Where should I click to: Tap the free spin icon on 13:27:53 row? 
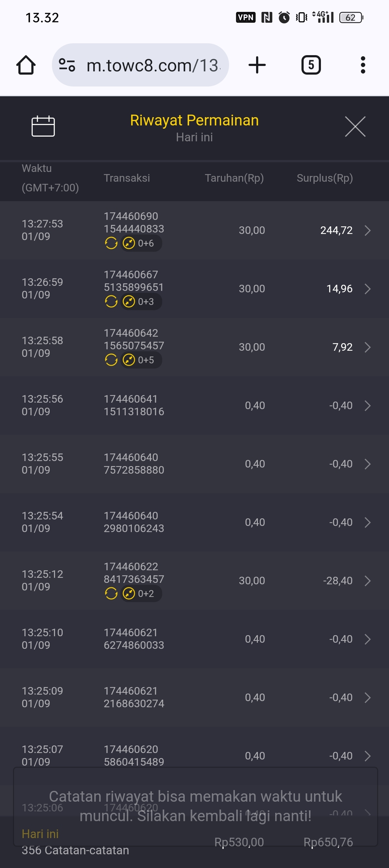(111, 243)
